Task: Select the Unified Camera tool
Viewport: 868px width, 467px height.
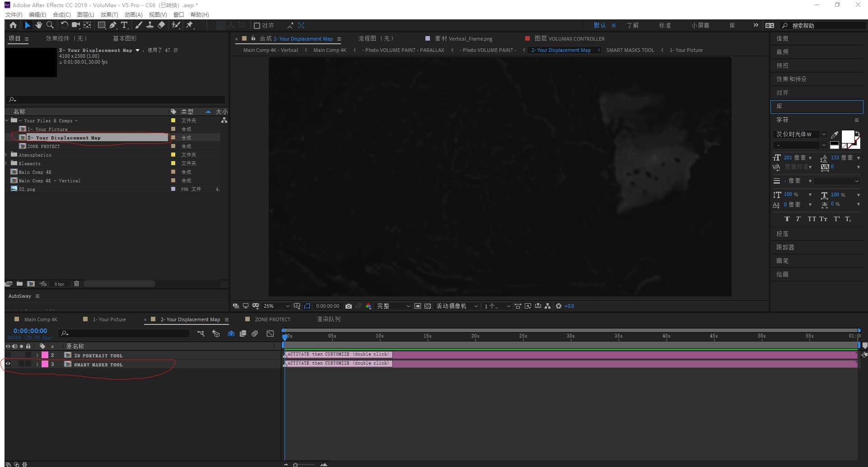Action: [76, 25]
